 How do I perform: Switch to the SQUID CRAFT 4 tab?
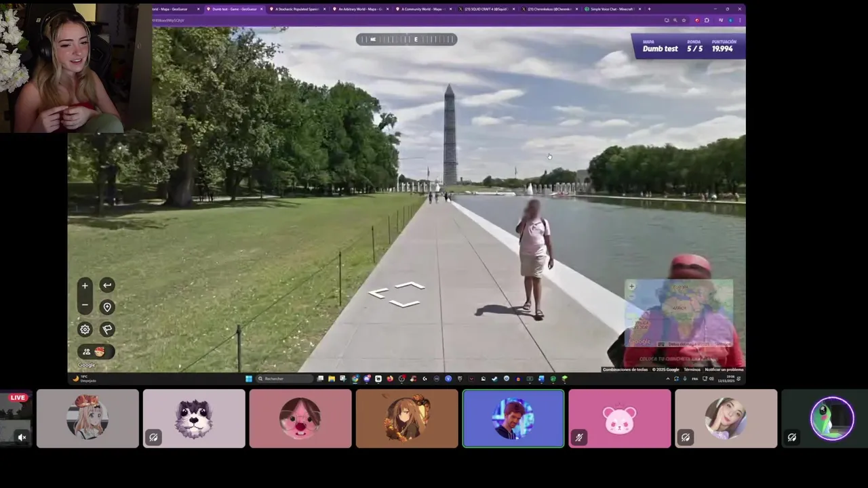point(487,9)
